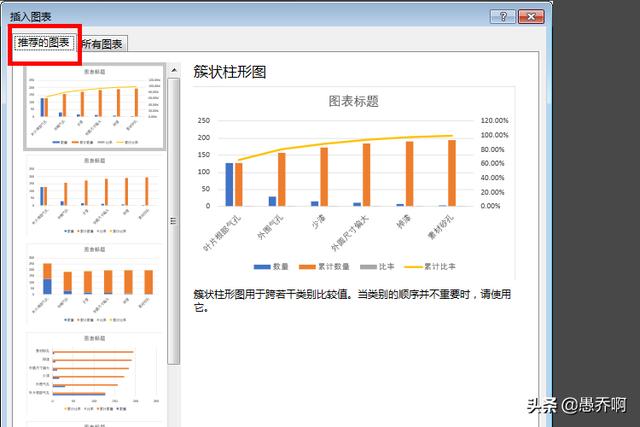The height and width of the screenshot is (427, 640).
Task: Select the yellow 累计比率 legend entry
Action: coord(432,267)
